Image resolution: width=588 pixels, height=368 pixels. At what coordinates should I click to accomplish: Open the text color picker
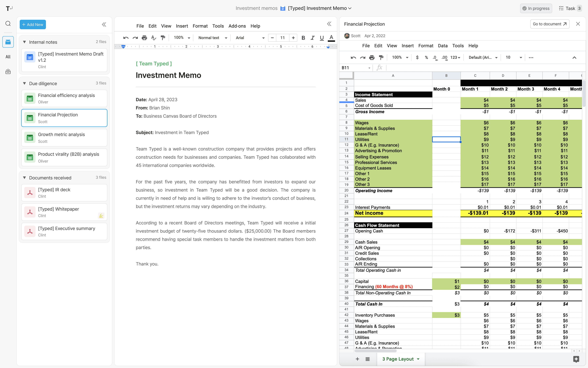(331, 38)
